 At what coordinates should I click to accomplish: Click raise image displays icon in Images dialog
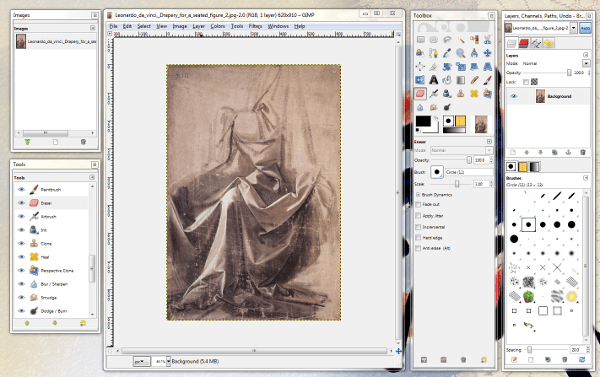pos(27,142)
